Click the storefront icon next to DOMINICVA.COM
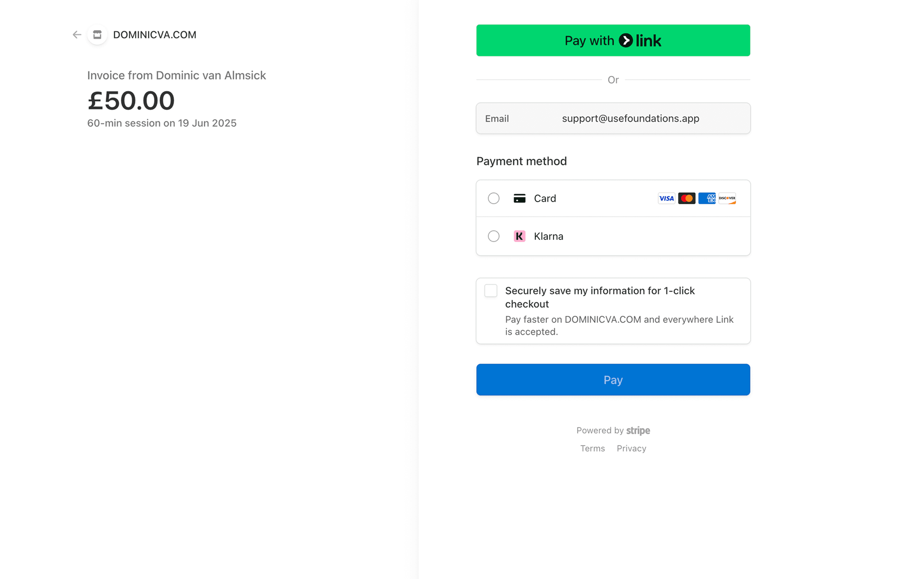This screenshot has width=924, height=579. pos(97,35)
